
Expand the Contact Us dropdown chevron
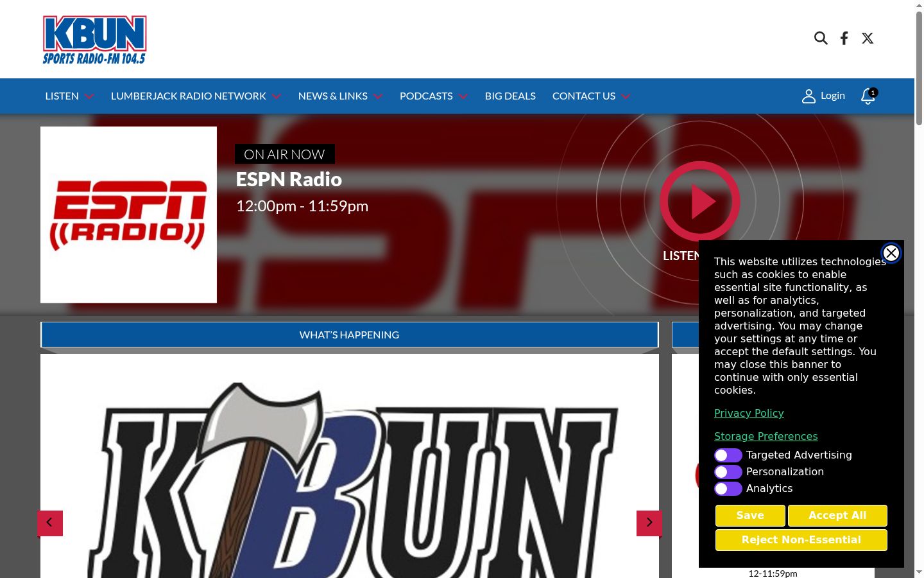[x=626, y=96]
